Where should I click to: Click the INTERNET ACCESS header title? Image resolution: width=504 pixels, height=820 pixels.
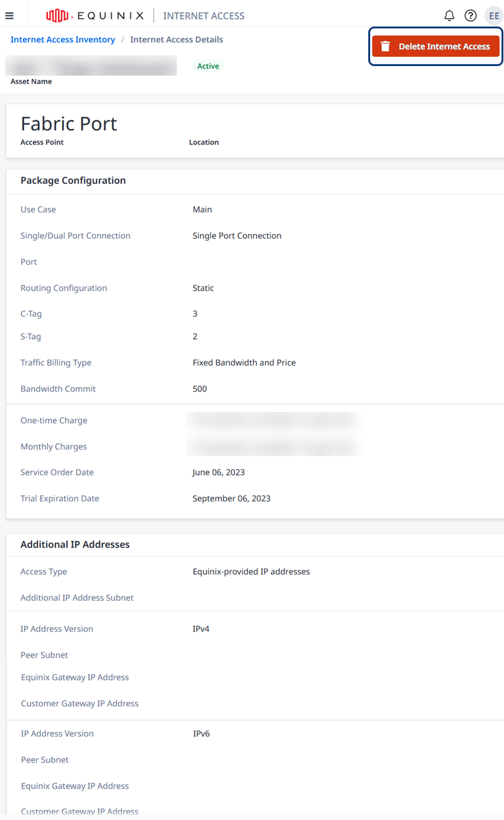(x=204, y=16)
